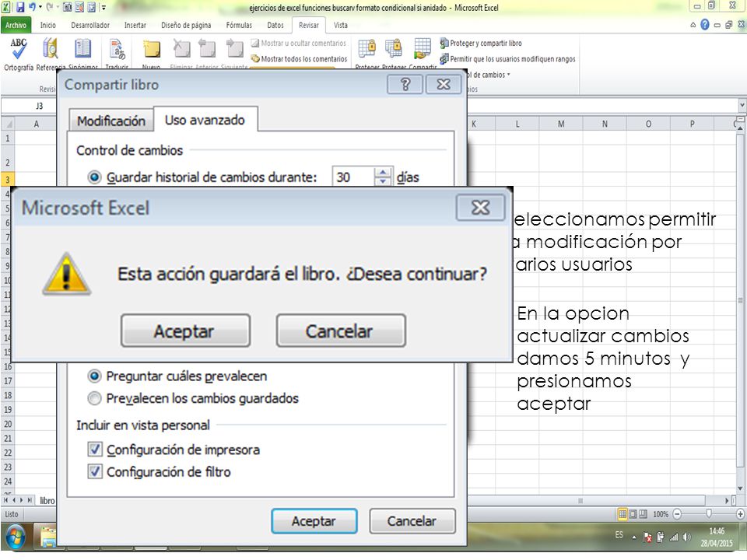The width and height of the screenshot is (747, 560).
Task: Click Permitir que los usuarios modifiquen rangos
Action: coord(507,59)
